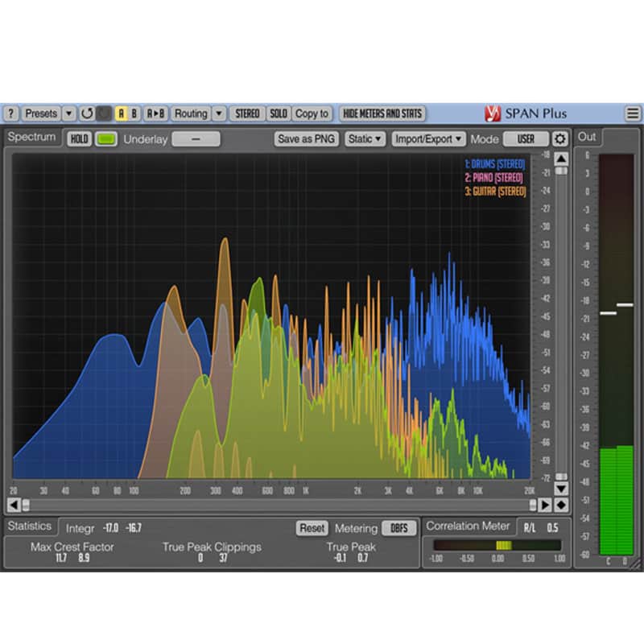
Task: Open the Presets menu
Action: [41, 114]
